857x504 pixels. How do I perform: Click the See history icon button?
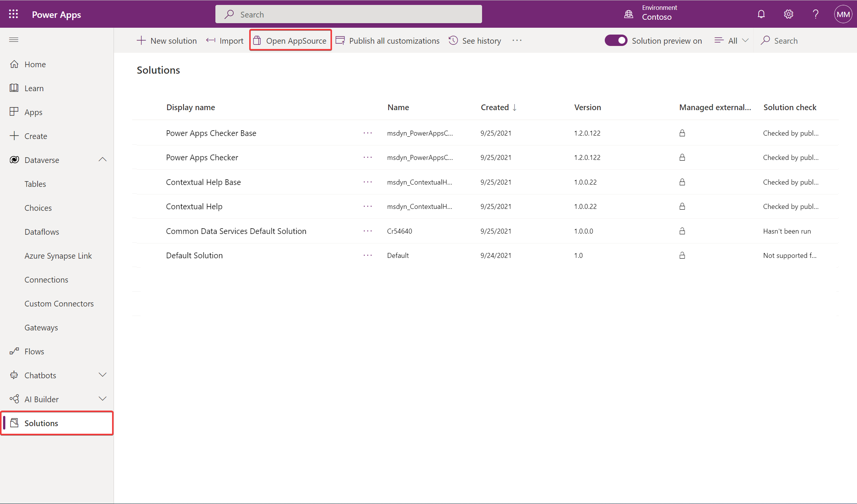pyautogui.click(x=454, y=40)
